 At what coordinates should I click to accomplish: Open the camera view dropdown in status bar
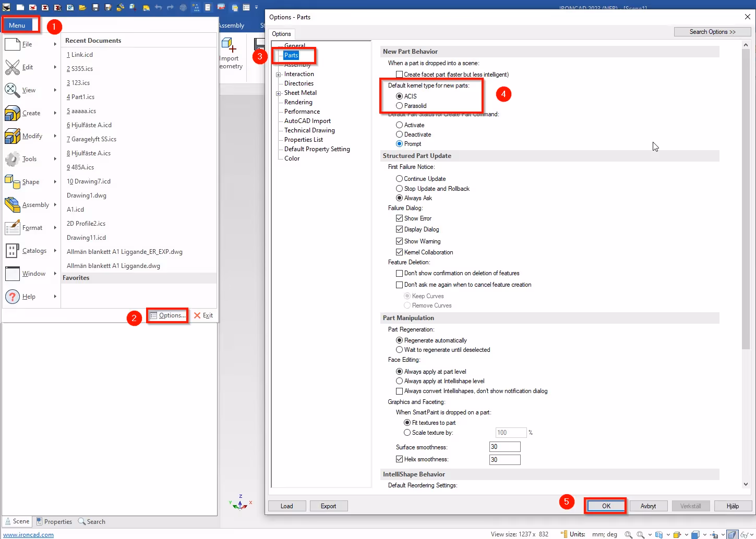click(x=723, y=534)
